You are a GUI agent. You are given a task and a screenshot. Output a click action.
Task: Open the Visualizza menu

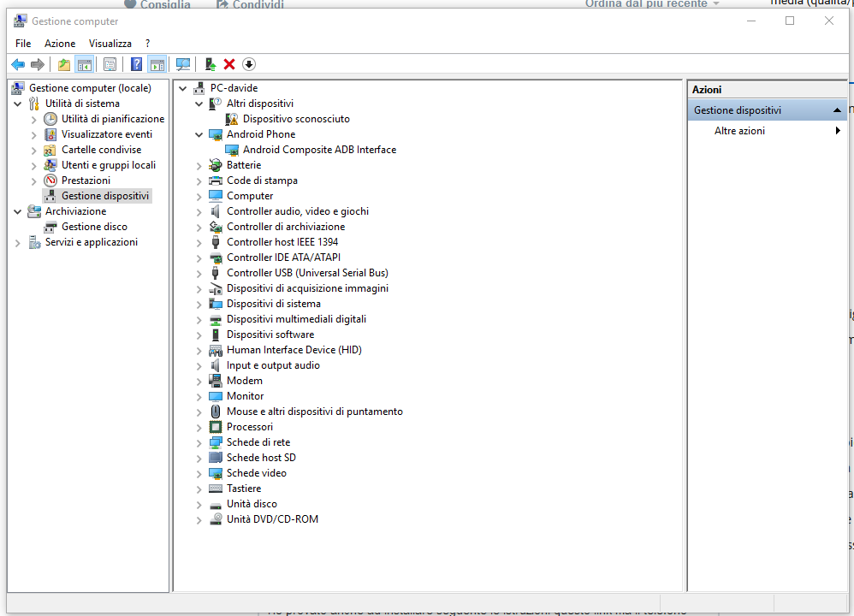[110, 44]
